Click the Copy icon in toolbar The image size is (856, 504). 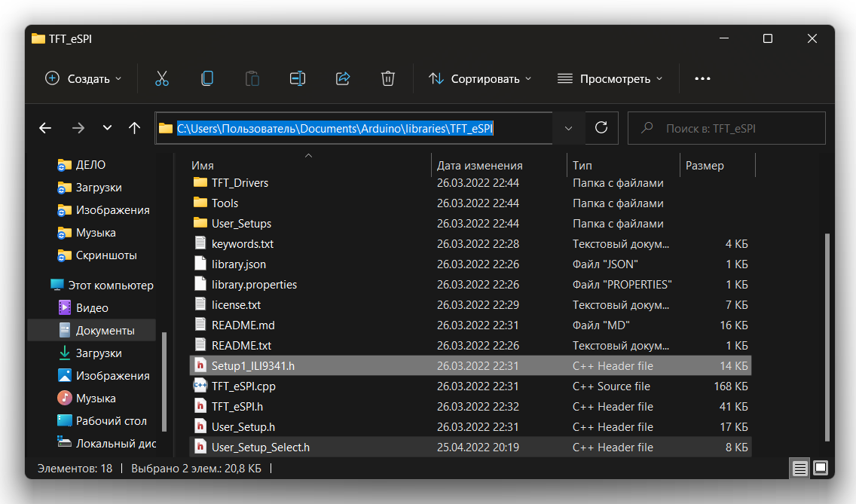pos(207,78)
